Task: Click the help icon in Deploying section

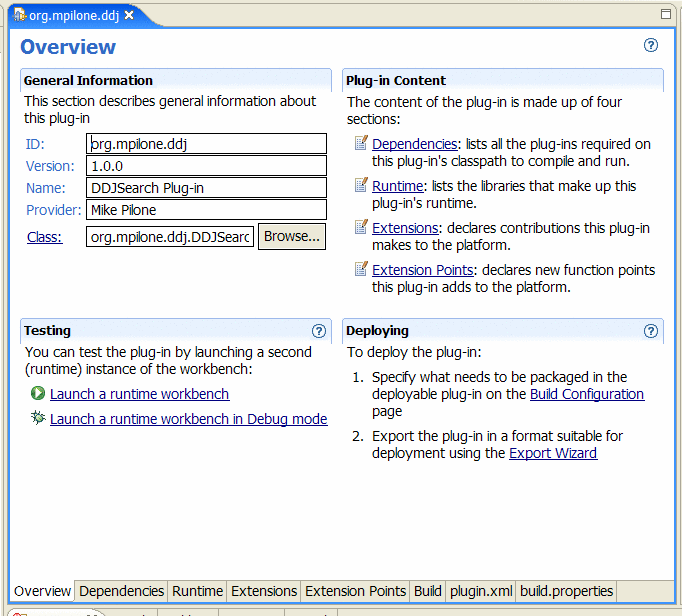Action: point(651,331)
